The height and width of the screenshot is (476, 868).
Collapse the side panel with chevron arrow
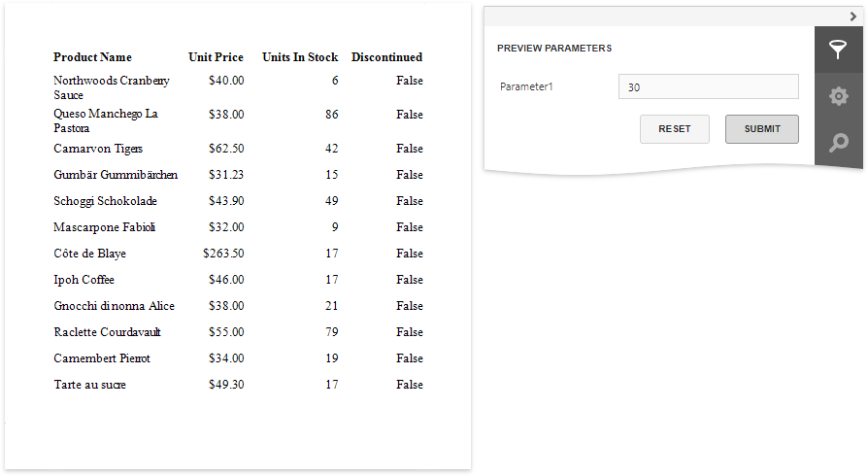(852, 17)
